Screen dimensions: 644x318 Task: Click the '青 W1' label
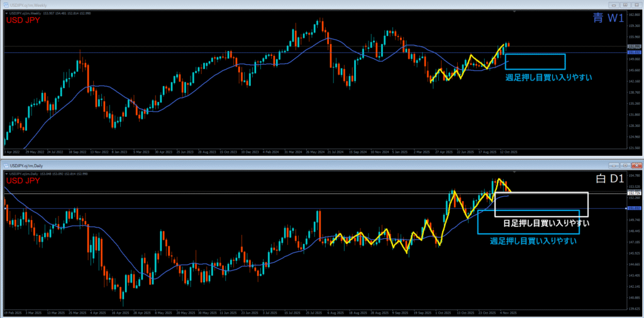tap(608, 19)
